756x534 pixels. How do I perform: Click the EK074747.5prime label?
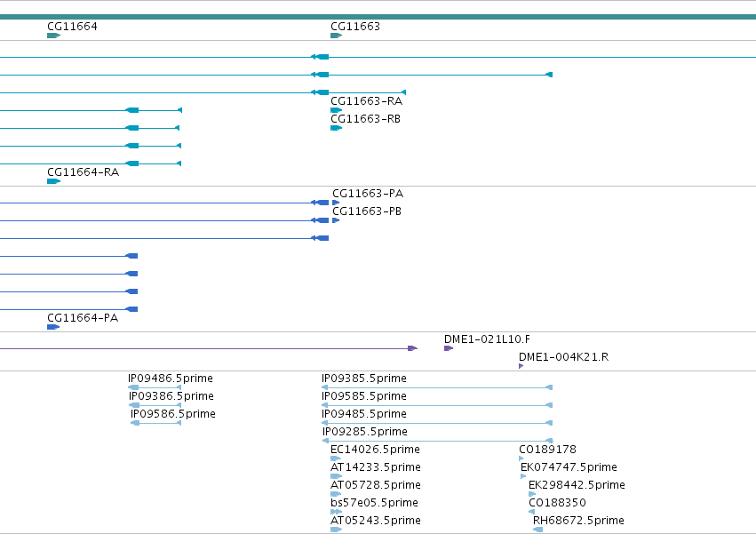569,467
